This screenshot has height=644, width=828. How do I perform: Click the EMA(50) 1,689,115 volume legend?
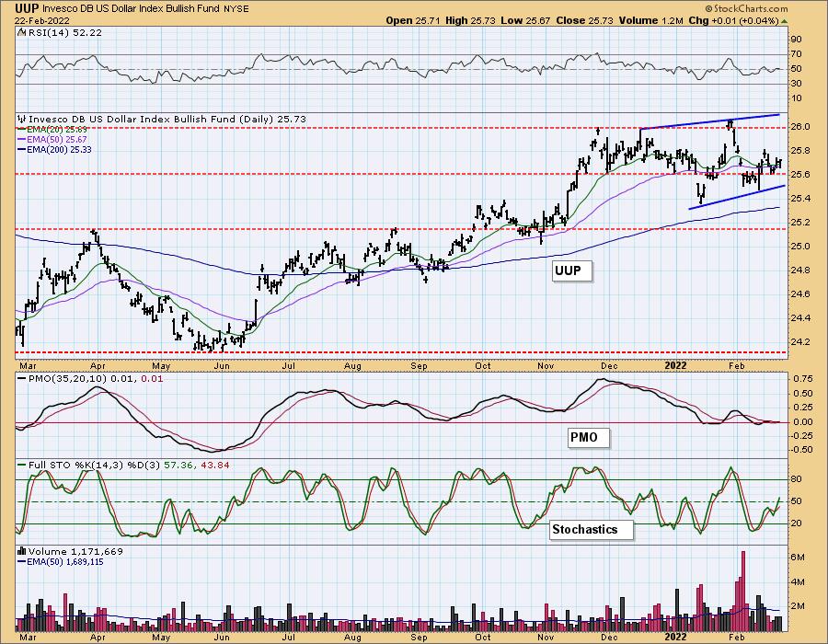60,562
